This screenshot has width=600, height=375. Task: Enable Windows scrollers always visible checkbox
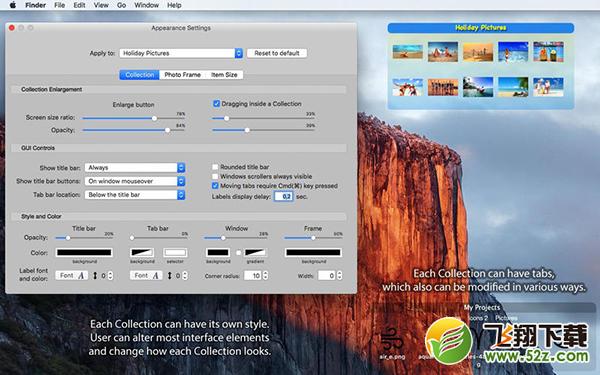(215, 176)
